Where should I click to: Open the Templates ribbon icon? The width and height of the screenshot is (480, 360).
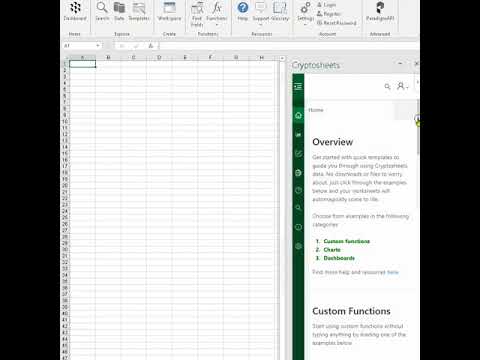(139, 11)
